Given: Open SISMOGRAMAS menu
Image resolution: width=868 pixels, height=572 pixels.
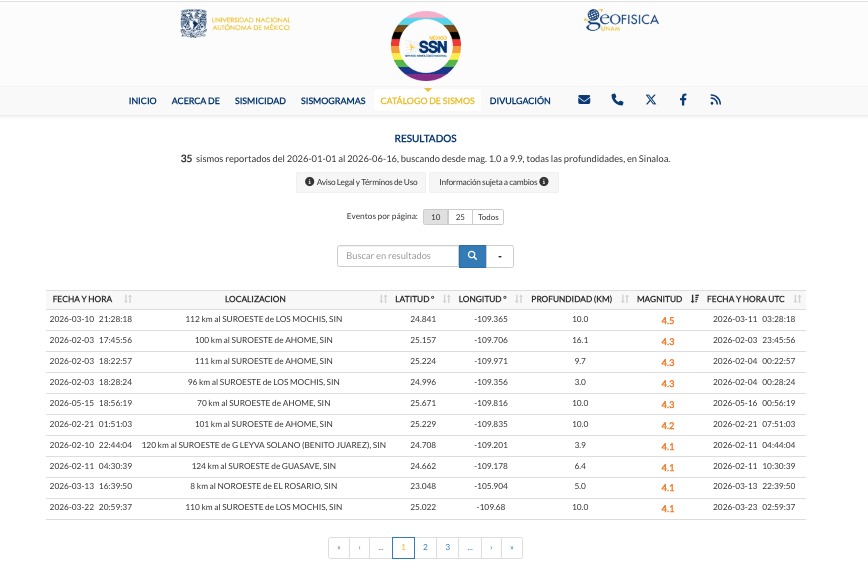Looking at the screenshot, I should coord(333,101).
